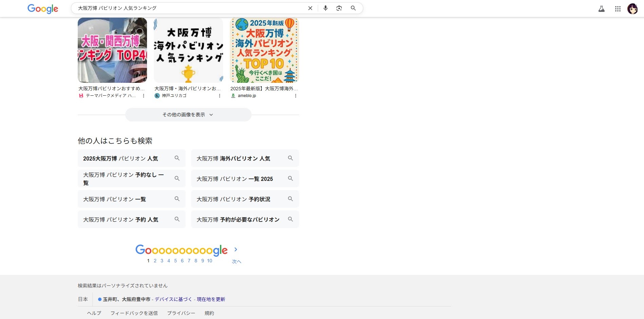Open 現在地を更新 to update location
This screenshot has width=644, height=319.
(211, 299)
